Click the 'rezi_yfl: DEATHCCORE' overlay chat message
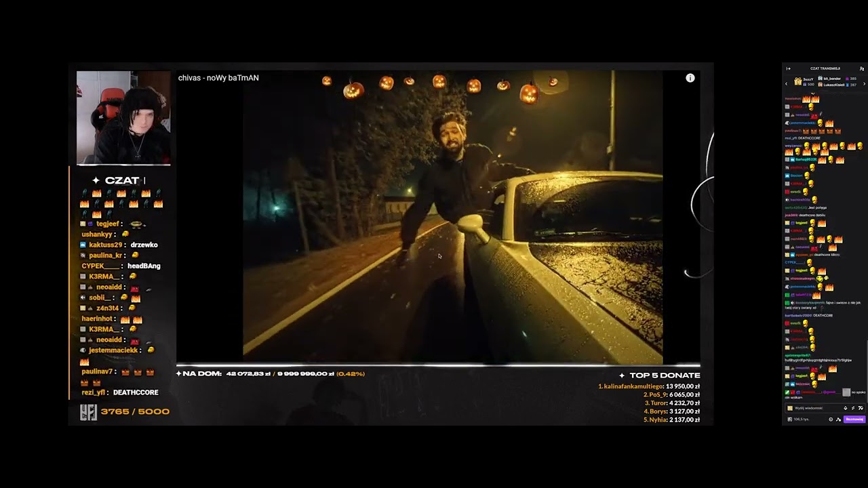868x488 pixels. coord(120,392)
